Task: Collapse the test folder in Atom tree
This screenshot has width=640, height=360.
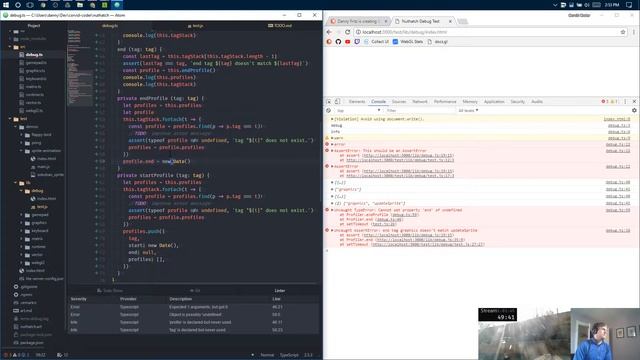Action: coord(10,119)
